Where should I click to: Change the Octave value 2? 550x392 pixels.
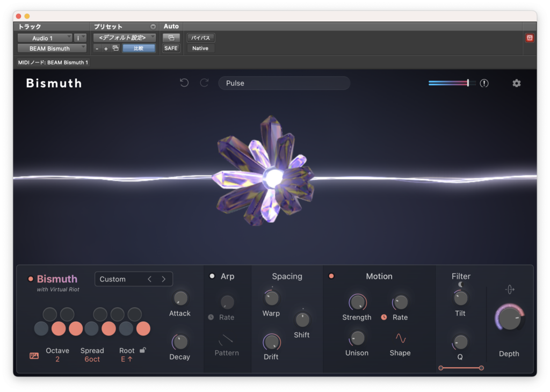coord(57,359)
